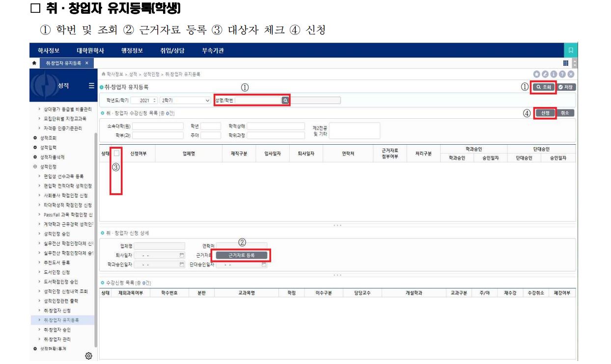Click the magnifier icon in 성명/학번 field
The height and width of the screenshot is (364, 611).
(x=284, y=100)
